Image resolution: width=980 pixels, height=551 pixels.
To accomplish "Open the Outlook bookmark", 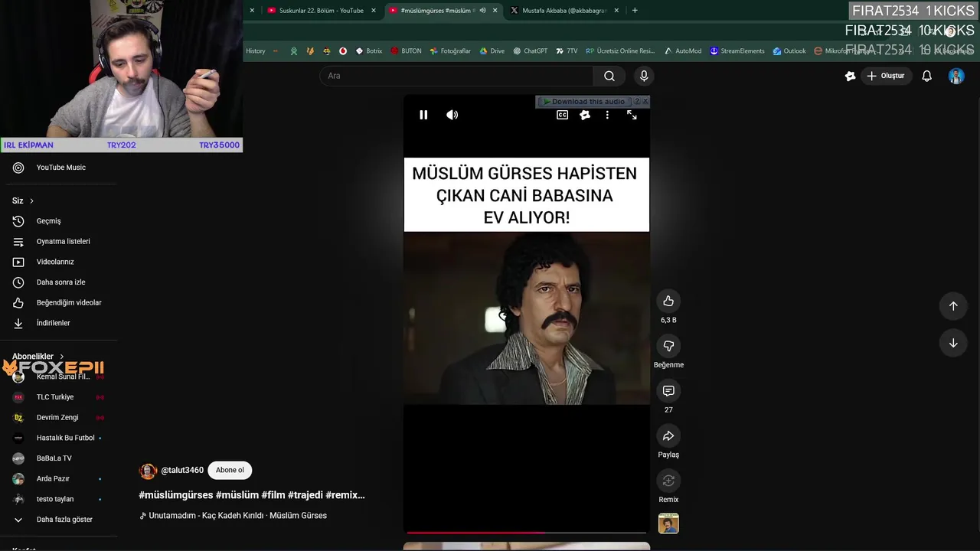I will tap(789, 51).
